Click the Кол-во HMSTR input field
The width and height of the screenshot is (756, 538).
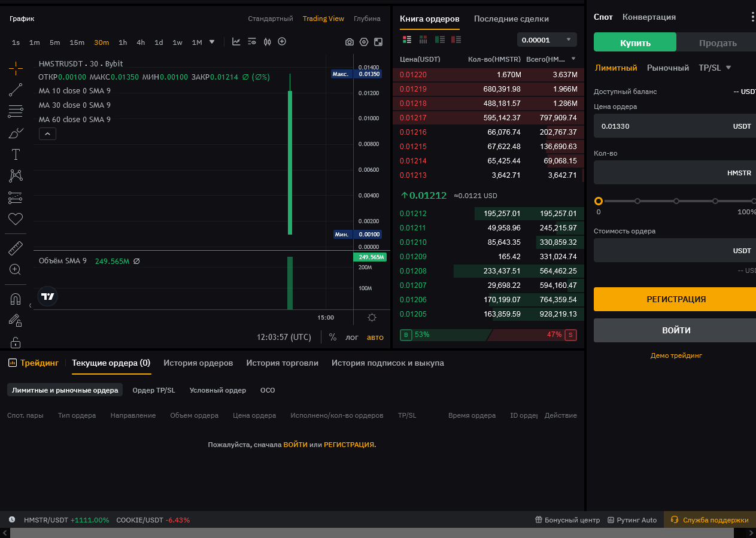[675, 172]
